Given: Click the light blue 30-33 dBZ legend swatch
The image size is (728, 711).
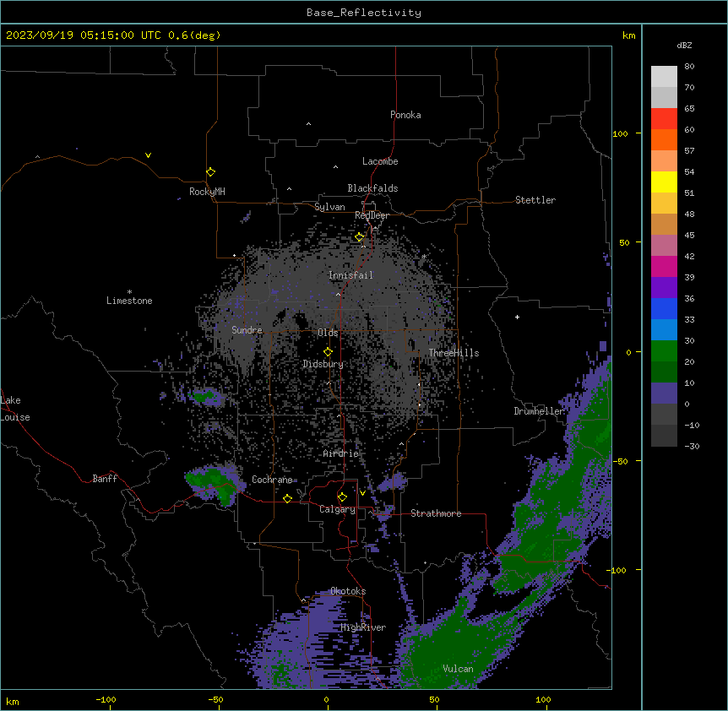Looking at the screenshot, I should [x=664, y=330].
